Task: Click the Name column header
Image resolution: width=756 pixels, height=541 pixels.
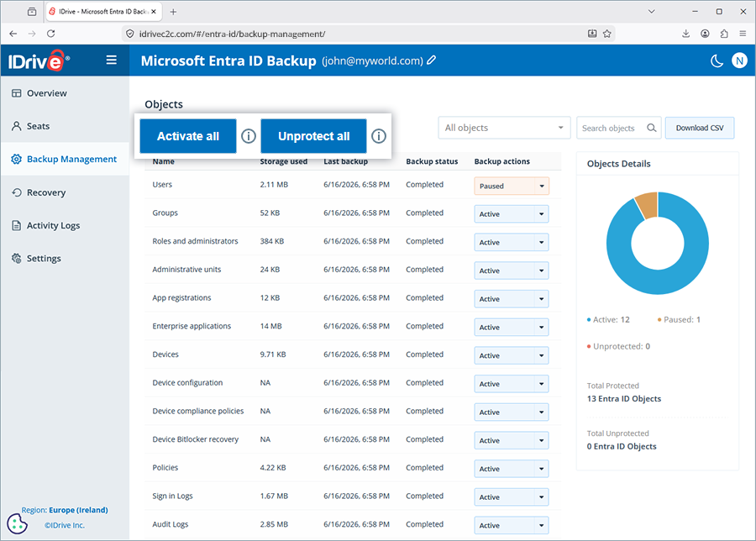Action: click(164, 161)
